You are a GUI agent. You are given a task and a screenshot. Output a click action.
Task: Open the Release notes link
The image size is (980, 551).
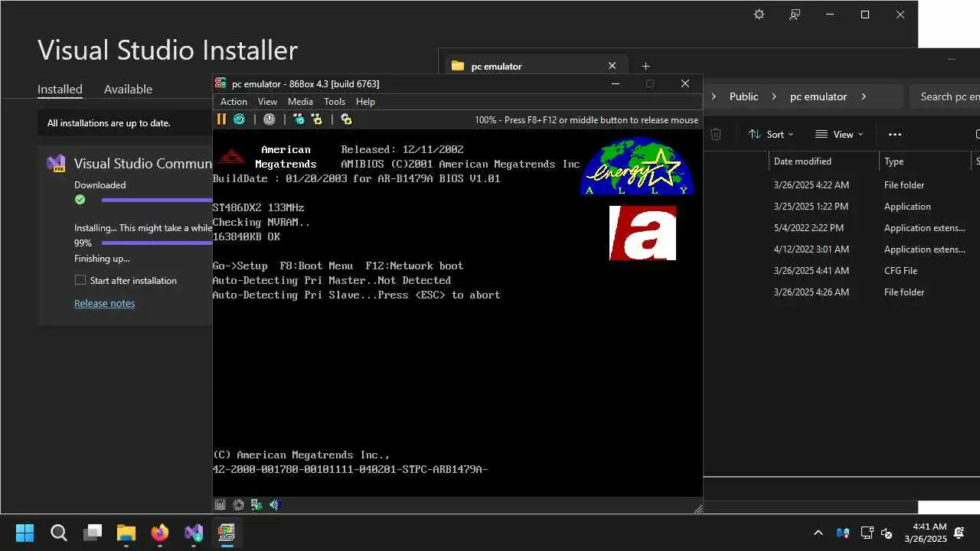pos(104,303)
